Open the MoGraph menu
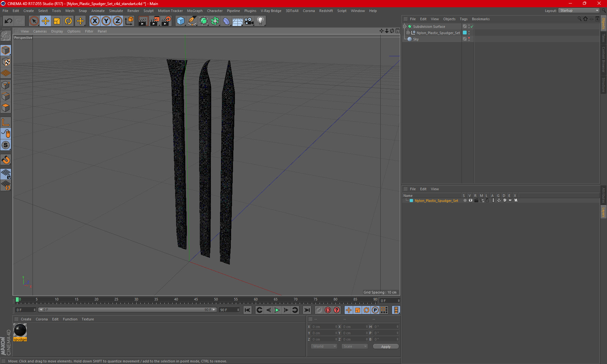The width and height of the screenshot is (607, 364). coord(194,11)
